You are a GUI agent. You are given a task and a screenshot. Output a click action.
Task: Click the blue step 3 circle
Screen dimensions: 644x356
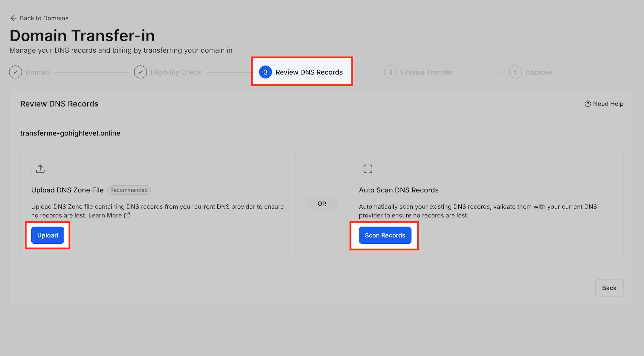tap(265, 72)
